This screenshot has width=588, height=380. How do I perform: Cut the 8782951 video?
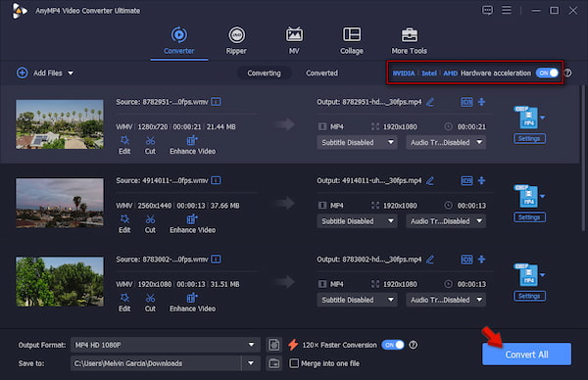tap(150, 145)
